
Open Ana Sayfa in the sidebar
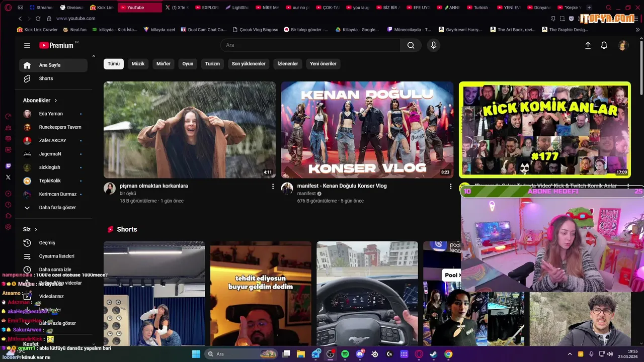point(53,65)
